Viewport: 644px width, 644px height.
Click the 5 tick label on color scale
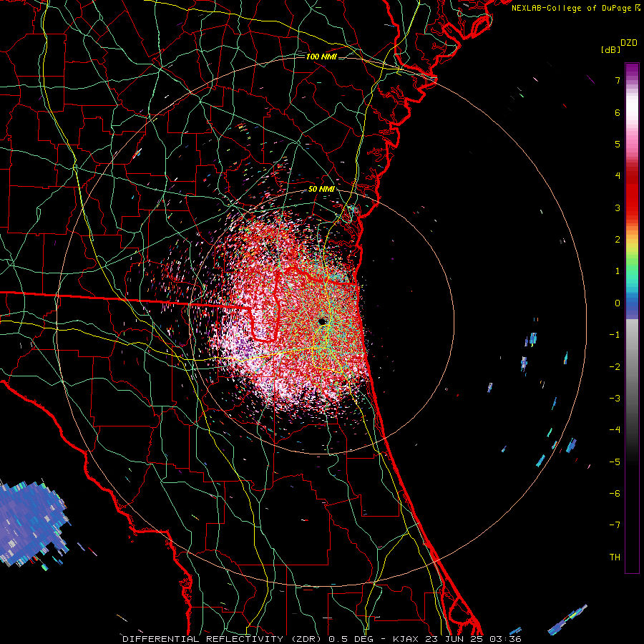click(x=618, y=144)
